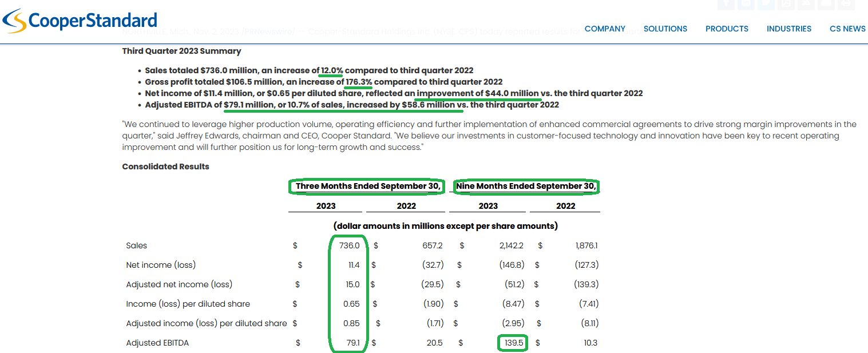Click the 2022 column header under Nine Months
The image size is (868, 353).
(x=566, y=206)
